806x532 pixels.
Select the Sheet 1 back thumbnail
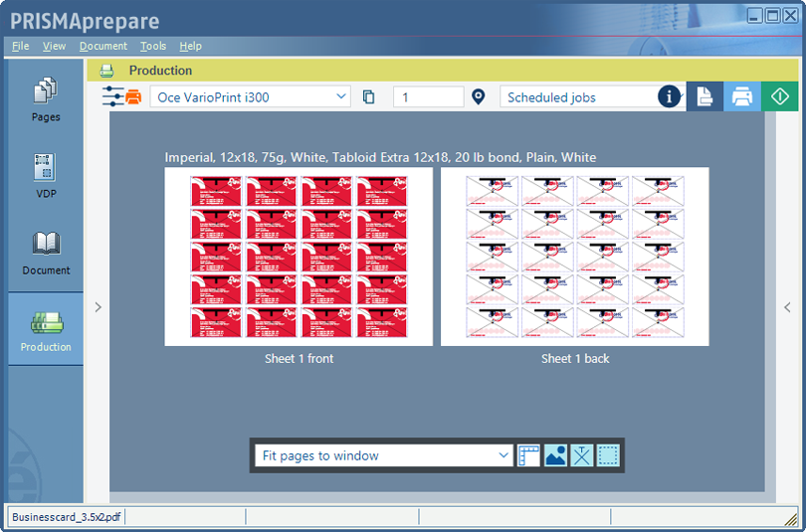coord(575,257)
